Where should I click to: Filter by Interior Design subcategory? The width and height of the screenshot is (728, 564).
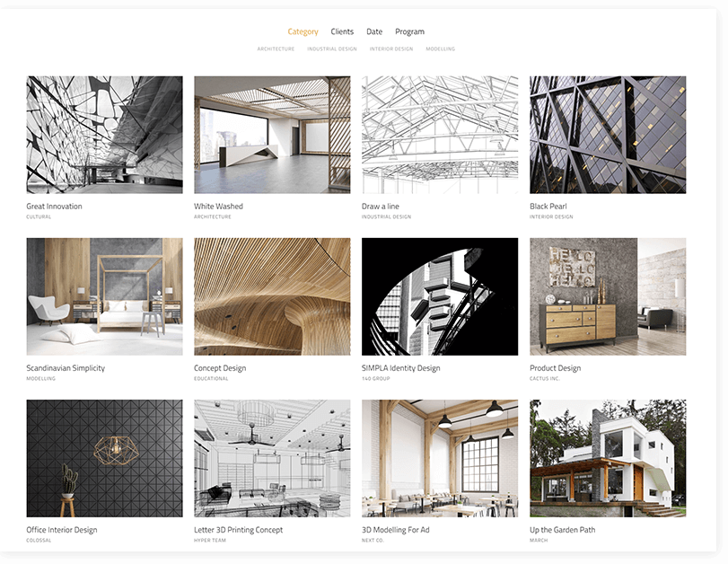tap(391, 48)
